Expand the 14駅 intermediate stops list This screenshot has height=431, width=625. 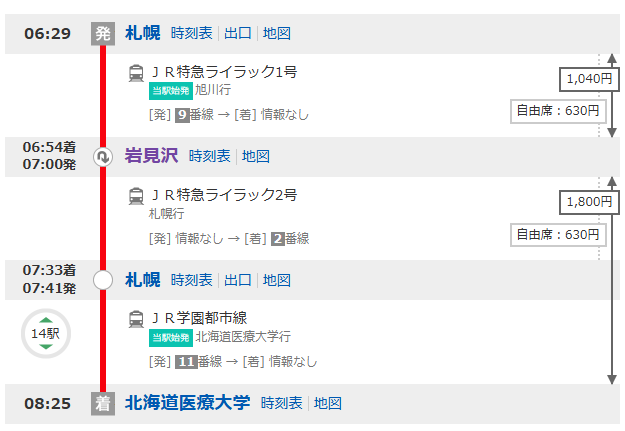(45, 333)
